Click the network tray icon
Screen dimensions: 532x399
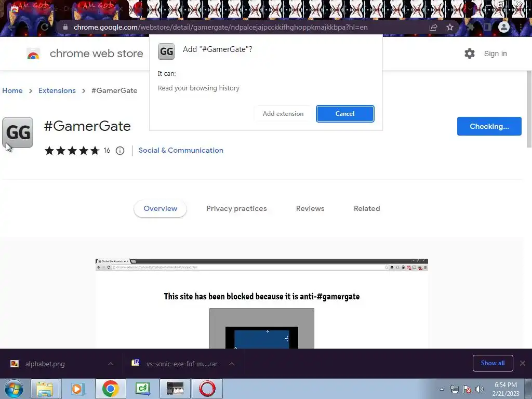pyautogui.click(x=454, y=389)
